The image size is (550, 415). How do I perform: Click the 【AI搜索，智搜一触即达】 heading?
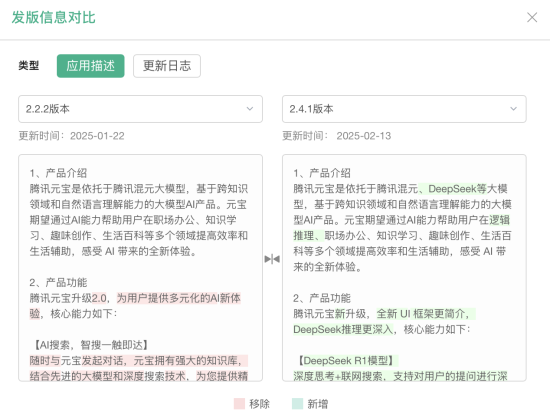coord(89,345)
